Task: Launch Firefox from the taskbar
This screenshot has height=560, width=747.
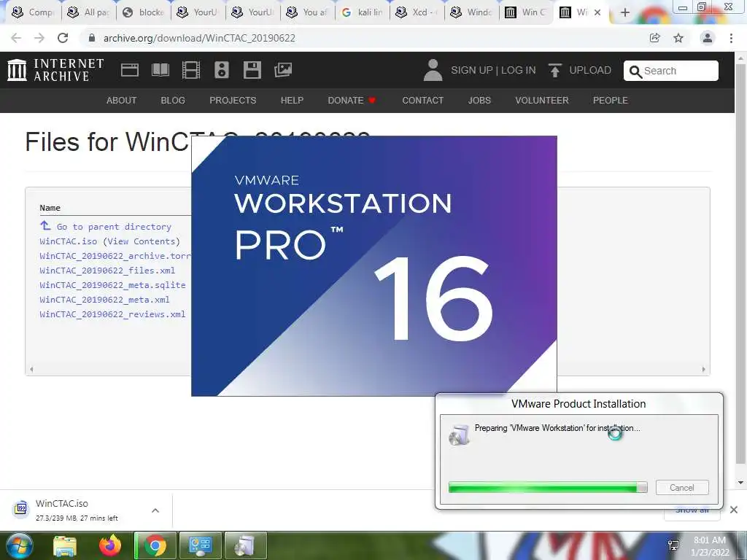Action: 110,545
